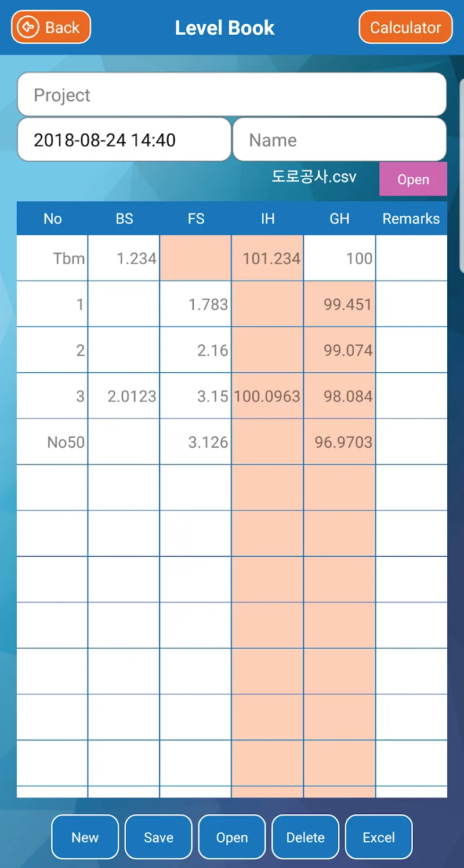Image resolution: width=464 pixels, height=868 pixels.
Task: Click the Name input field
Action: pos(339,140)
